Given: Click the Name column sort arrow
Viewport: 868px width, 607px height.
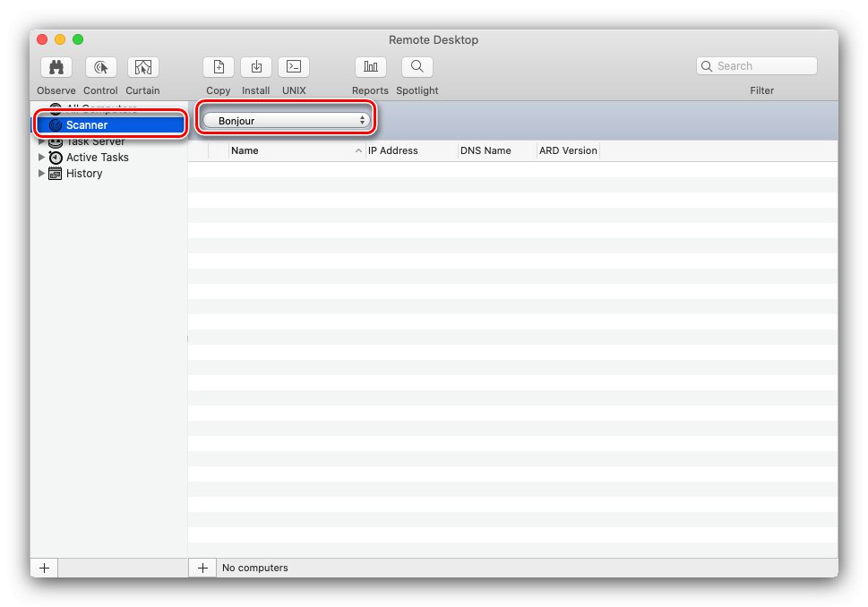Looking at the screenshot, I should (x=358, y=150).
